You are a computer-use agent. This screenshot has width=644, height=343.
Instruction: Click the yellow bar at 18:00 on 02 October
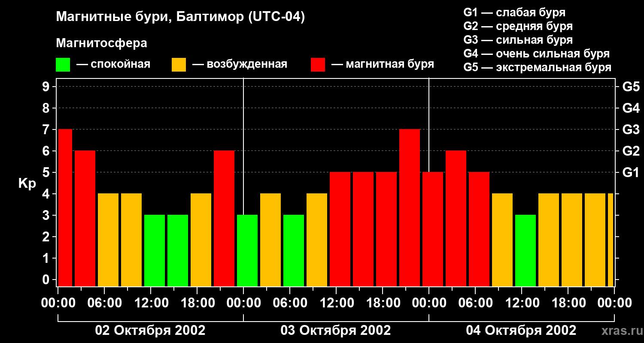tap(201, 240)
